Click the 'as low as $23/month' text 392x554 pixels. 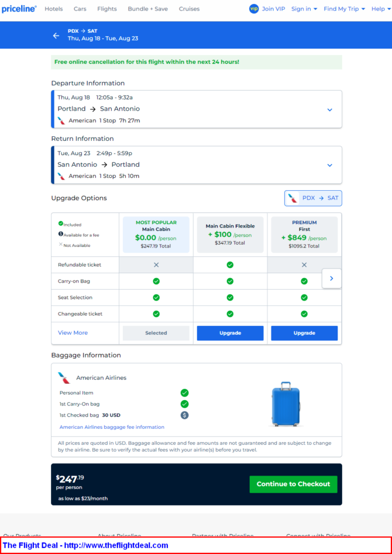point(83,498)
